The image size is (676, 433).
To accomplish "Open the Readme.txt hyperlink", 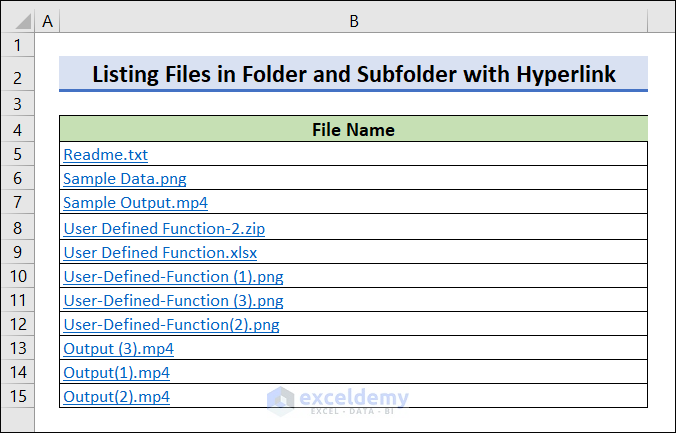I will point(105,155).
